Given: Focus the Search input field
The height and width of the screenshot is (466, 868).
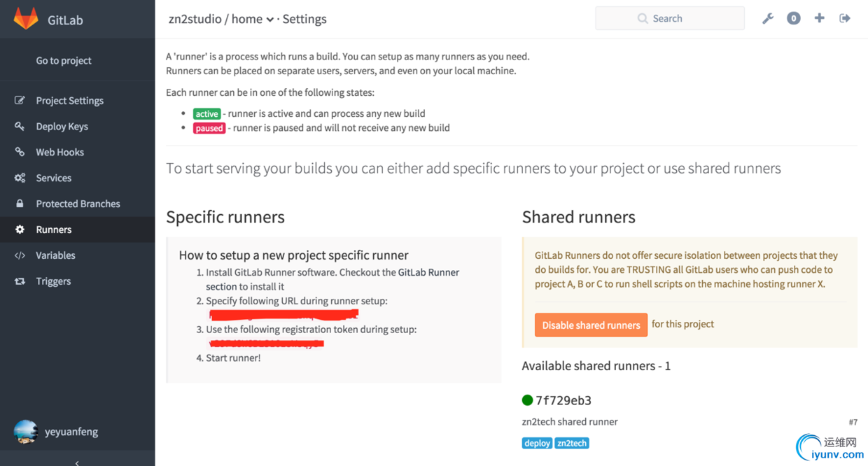Looking at the screenshot, I should click(670, 19).
